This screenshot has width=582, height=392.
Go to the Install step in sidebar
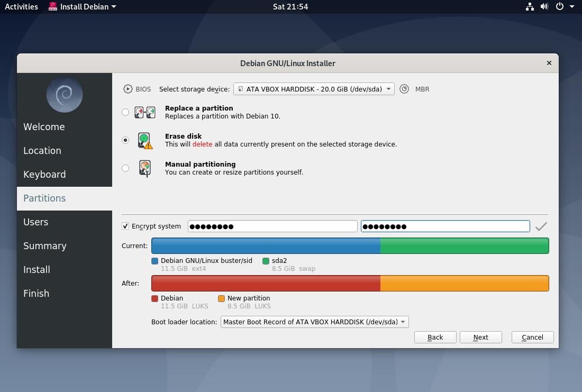tap(65, 269)
